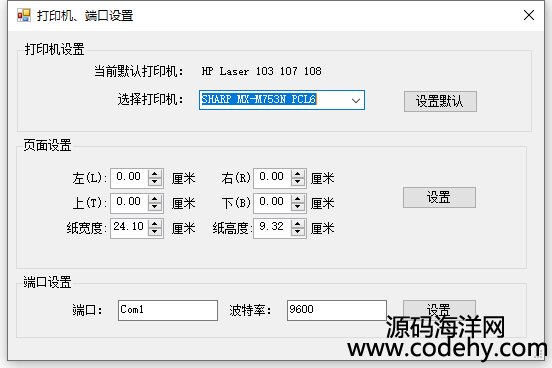Increase the paper height value
This screenshot has width=552, height=368.
[298, 224]
